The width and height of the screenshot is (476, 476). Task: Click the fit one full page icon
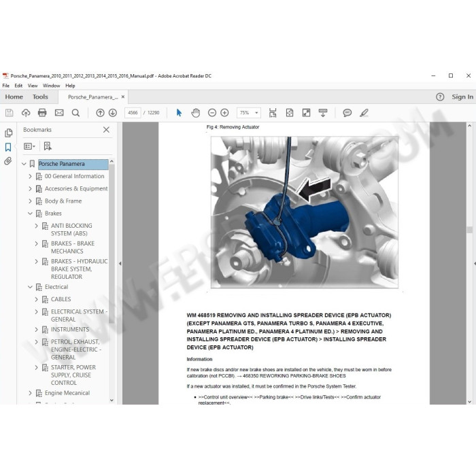[290, 113]
